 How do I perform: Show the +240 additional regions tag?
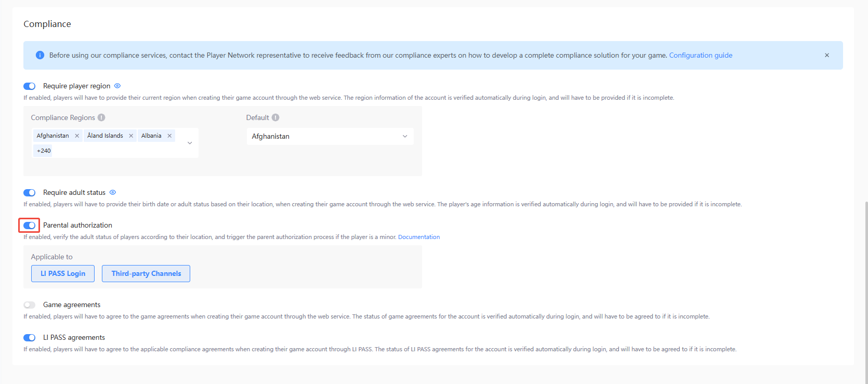point(44,151)
